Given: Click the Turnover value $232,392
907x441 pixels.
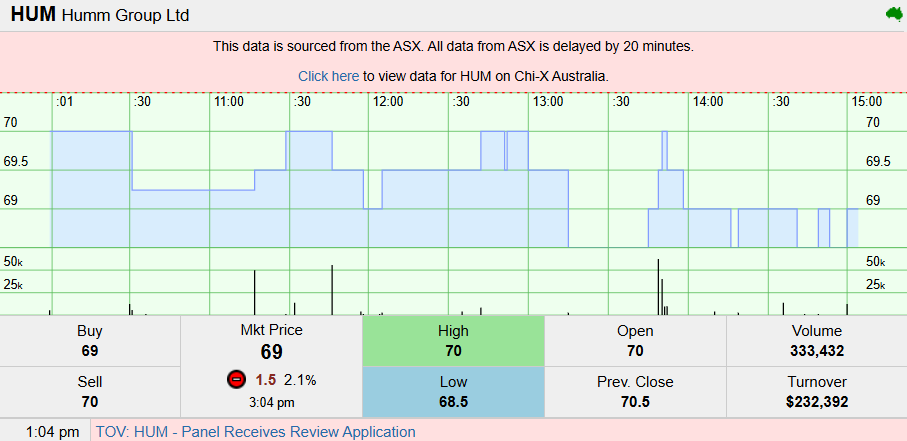Looking at the screenshot, I should click(816, 402).
